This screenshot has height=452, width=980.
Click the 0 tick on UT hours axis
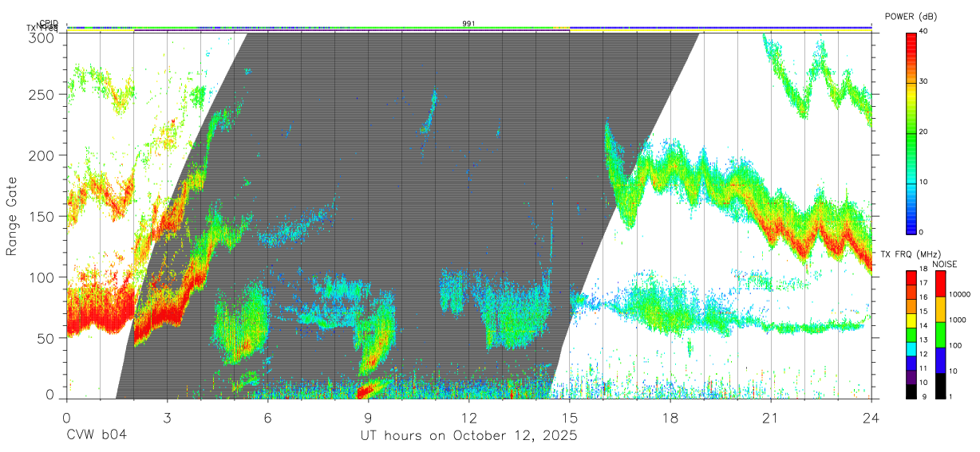pos(67,417)
